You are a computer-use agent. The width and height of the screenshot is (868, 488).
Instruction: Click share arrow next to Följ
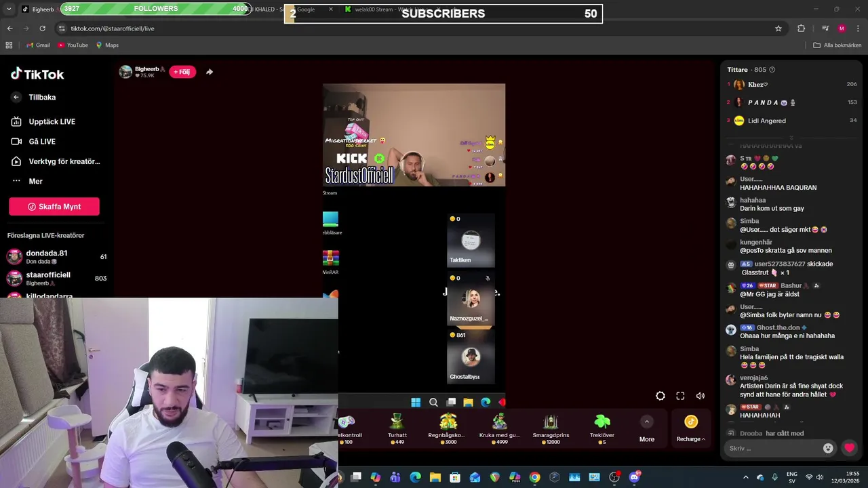tap(210, 72)
